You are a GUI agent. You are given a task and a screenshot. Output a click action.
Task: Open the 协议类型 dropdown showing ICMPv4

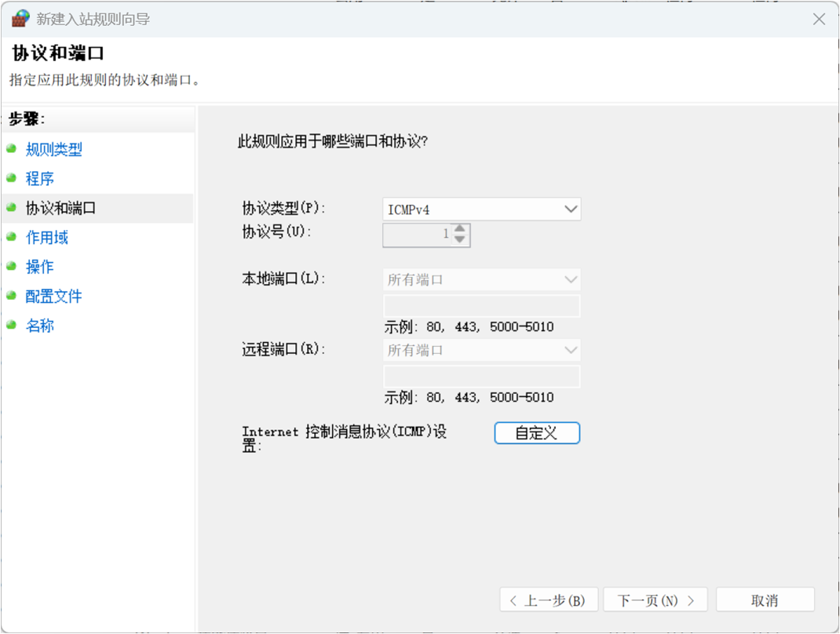pyautogui.click(x=481, y=210)
